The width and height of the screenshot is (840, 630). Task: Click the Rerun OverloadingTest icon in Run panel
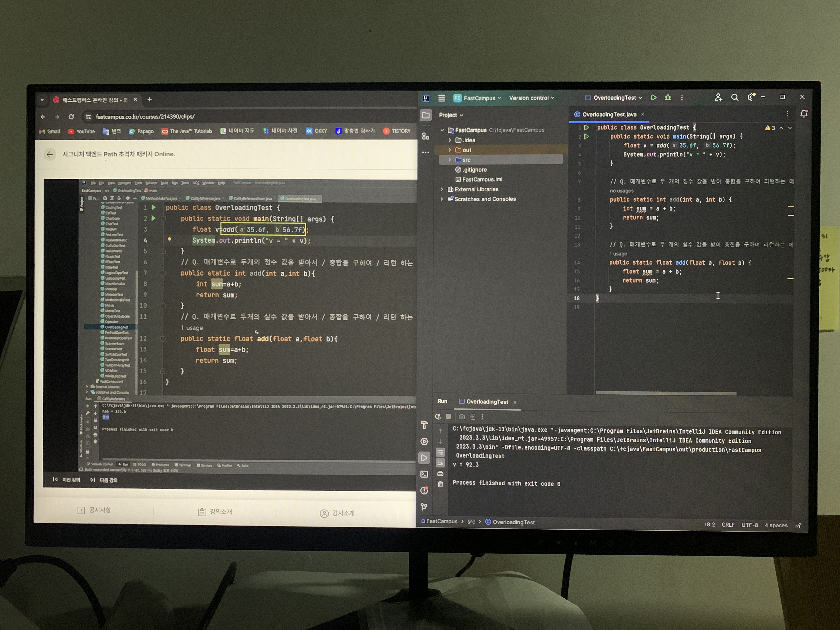pos(438,417)
